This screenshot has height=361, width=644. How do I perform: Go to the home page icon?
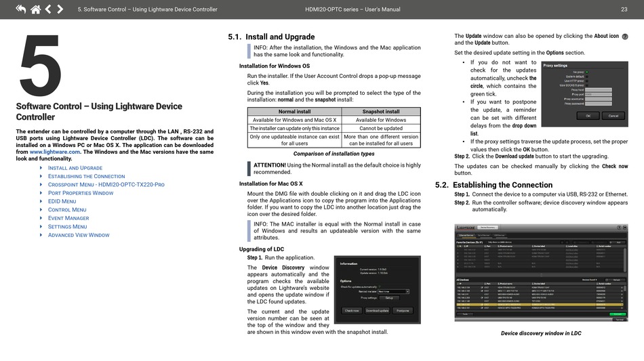click(36, 9)
